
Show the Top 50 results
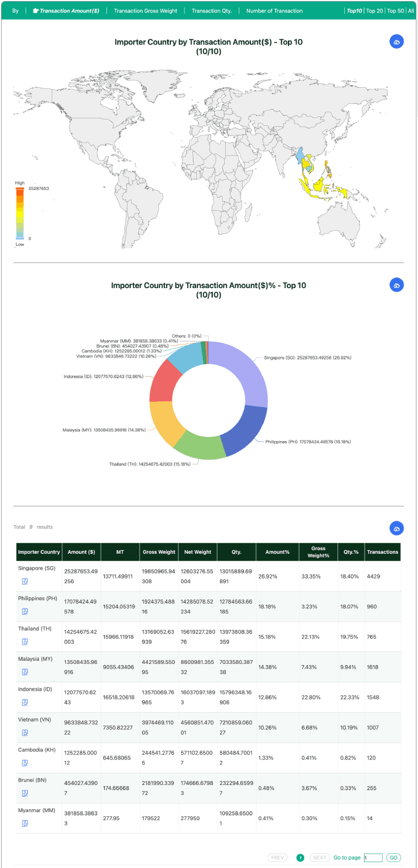tap(396, 10)
